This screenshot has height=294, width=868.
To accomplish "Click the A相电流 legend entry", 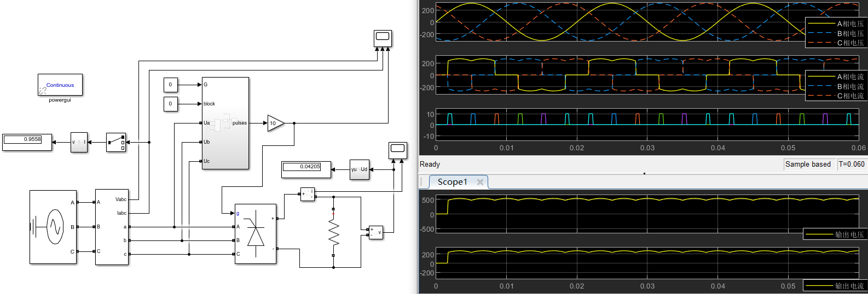I will pos(836,77).
